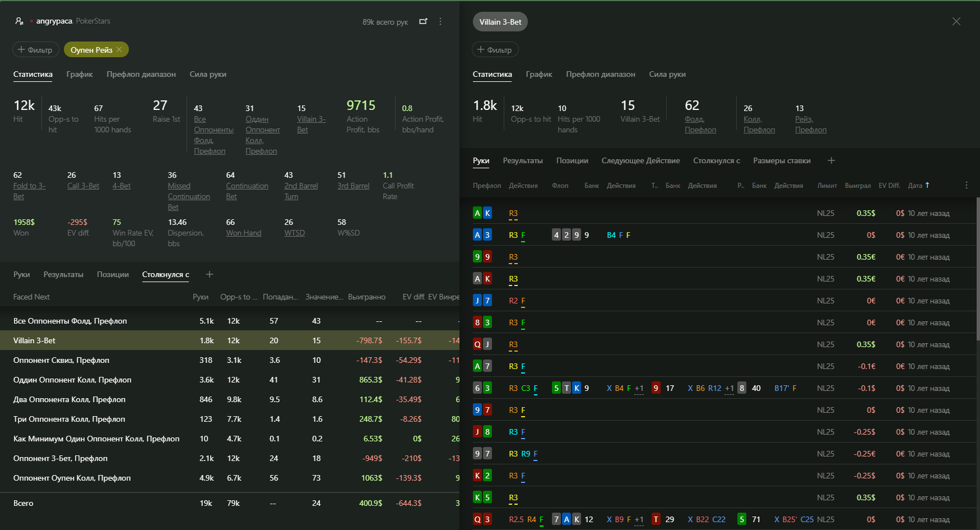Add a new tab next to Столкнулся с (left panel)
Screen dimensions: 980x530
(209, 274)
